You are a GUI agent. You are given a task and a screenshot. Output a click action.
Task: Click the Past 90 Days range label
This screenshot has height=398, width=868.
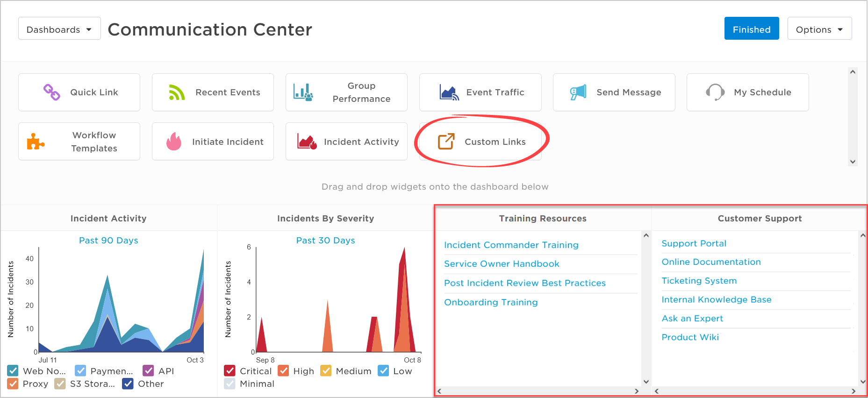108,241
